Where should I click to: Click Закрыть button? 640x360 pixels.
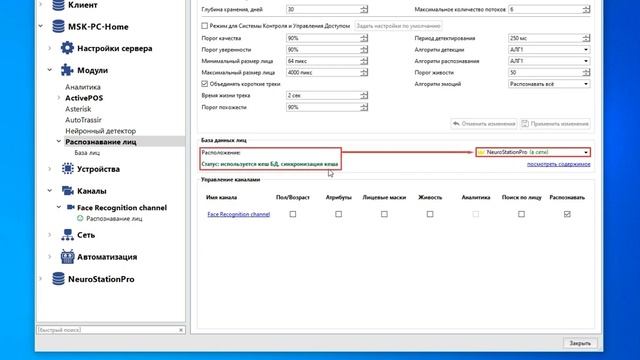(x=580, y=343)
